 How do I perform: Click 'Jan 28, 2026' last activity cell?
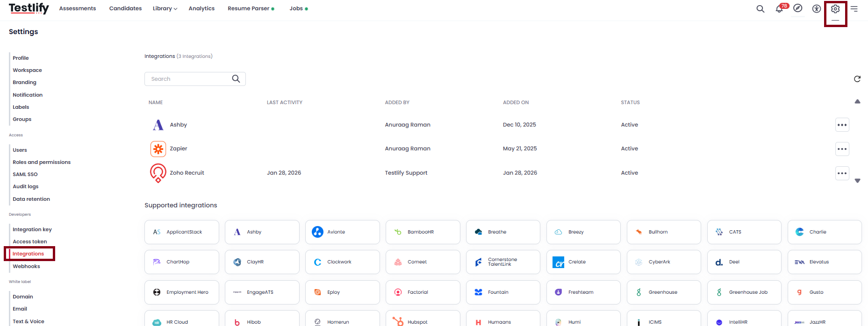click(x=284, y=173)
